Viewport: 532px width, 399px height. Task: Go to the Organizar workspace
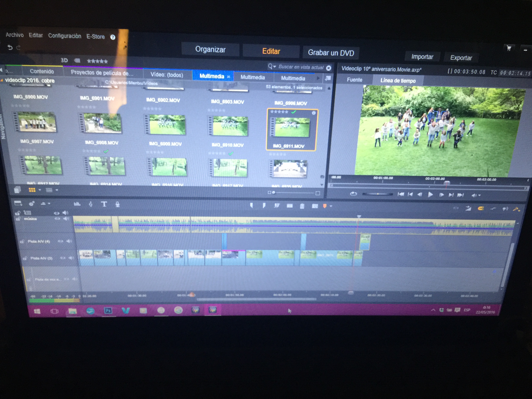(210, 49)
